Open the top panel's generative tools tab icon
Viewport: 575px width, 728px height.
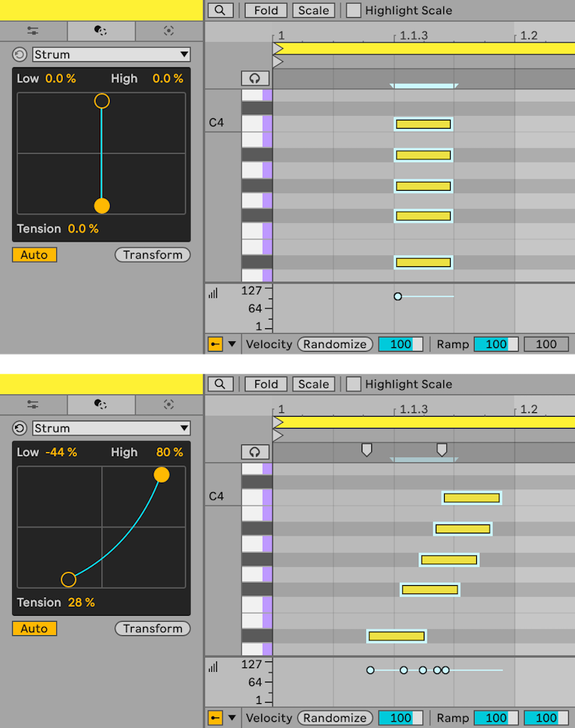point(168,31)
